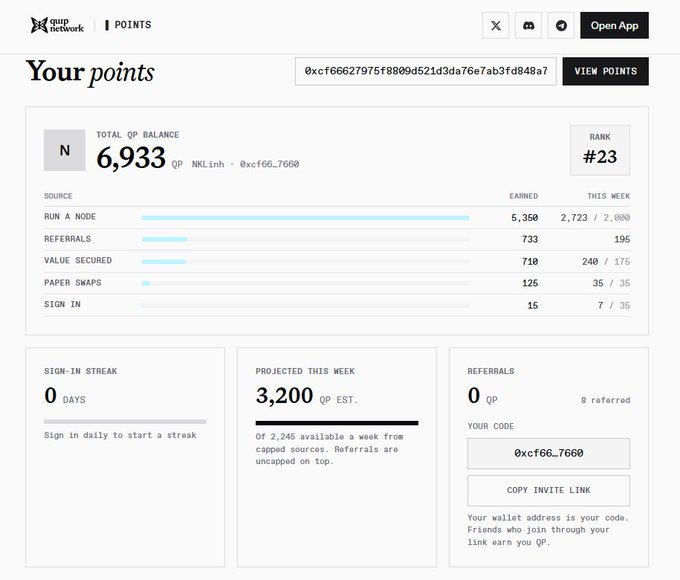
Task: Click the projected this week black bar
Action: tap(337, 423)
